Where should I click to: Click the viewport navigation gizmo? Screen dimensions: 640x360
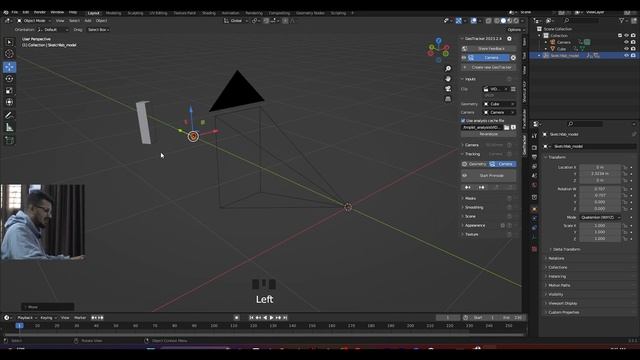[x=438, y=50]
